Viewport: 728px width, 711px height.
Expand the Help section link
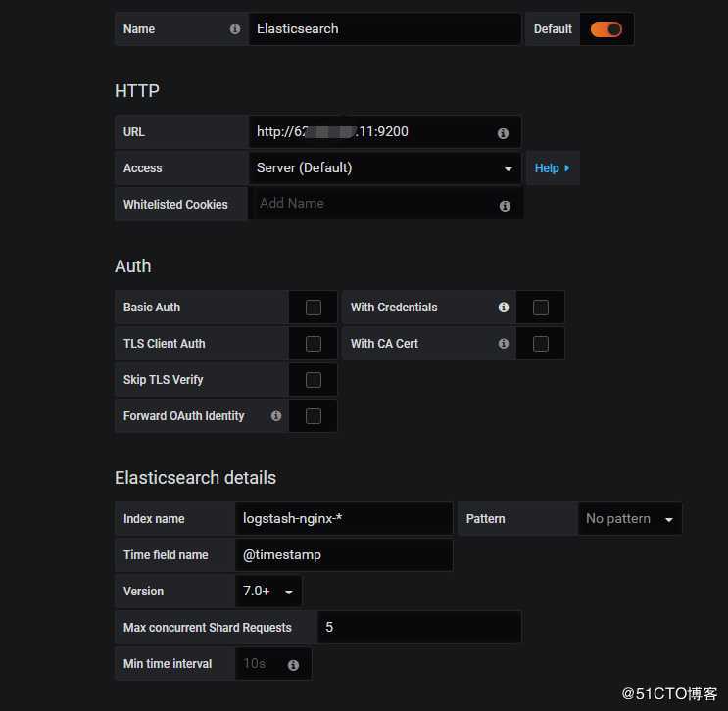tap(552, 168)
